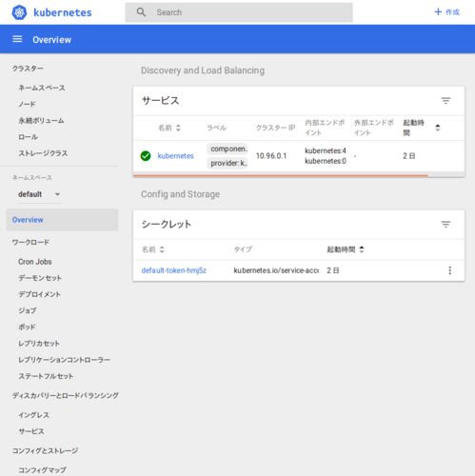Image resolution: width=475 pixels, height=476 pixels.
Task: Open Cron Jobs in the sidebar
Action: (35, 262)
